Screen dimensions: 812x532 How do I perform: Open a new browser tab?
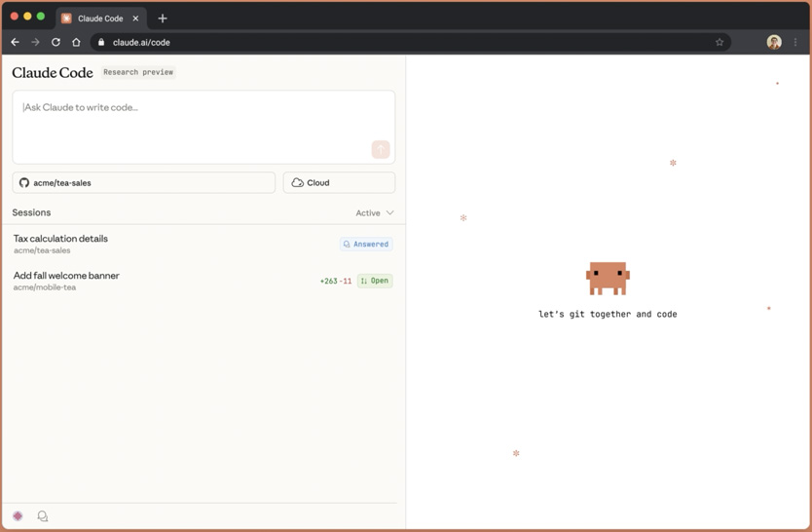pyautogui.click(x=163, y=19)
